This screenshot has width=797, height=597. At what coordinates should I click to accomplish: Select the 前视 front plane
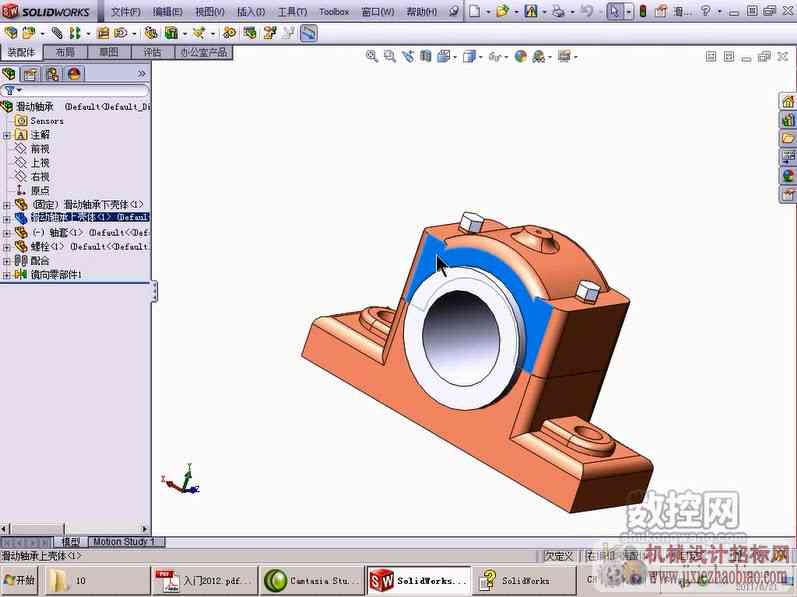tap(40, 149)
